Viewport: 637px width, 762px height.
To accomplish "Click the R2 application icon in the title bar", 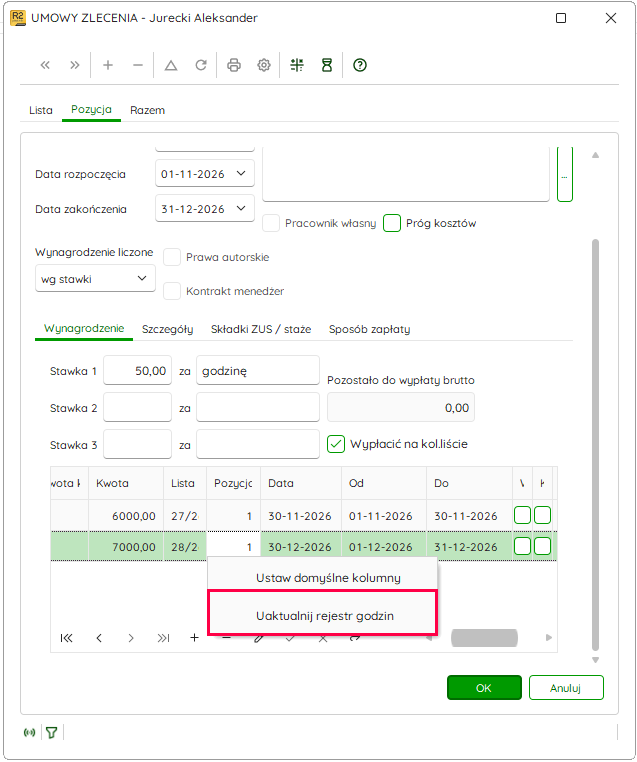I will pyautogui.click(x=17, y=18).
